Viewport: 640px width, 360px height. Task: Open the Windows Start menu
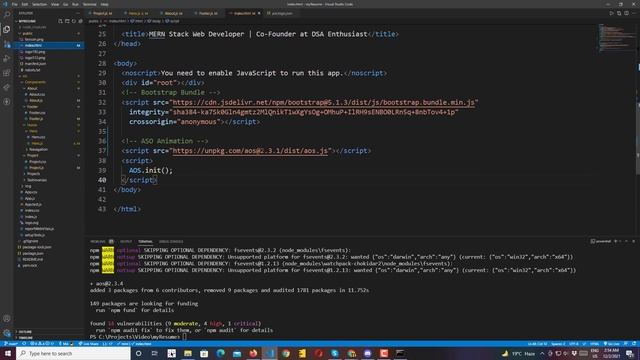(x=8, y=353)
